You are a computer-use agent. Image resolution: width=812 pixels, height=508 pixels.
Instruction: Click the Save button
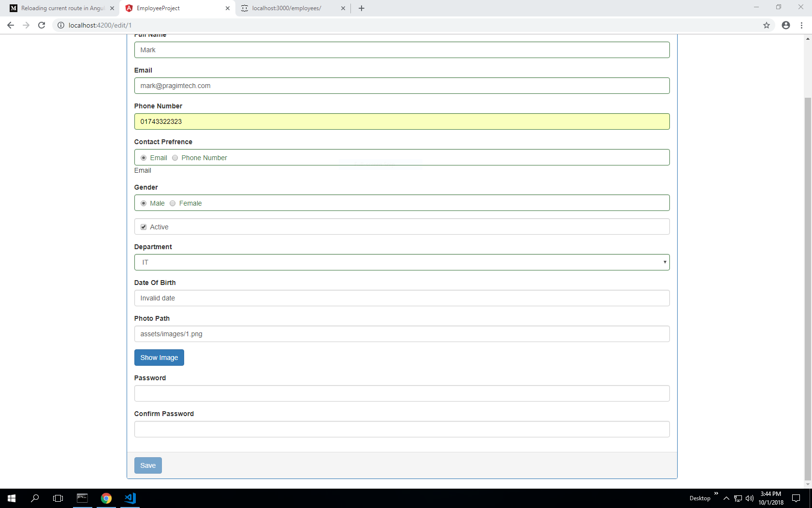pos(148,465)
